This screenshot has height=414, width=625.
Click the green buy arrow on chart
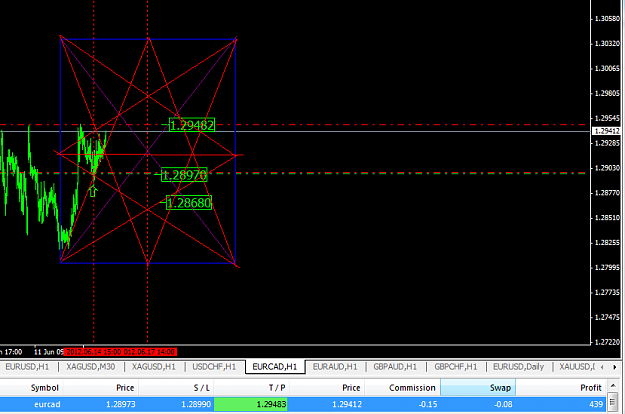pos(93,191)
